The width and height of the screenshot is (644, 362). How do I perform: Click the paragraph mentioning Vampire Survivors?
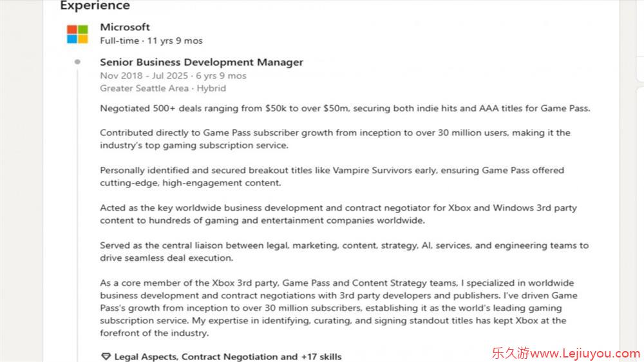click(332, 176)
